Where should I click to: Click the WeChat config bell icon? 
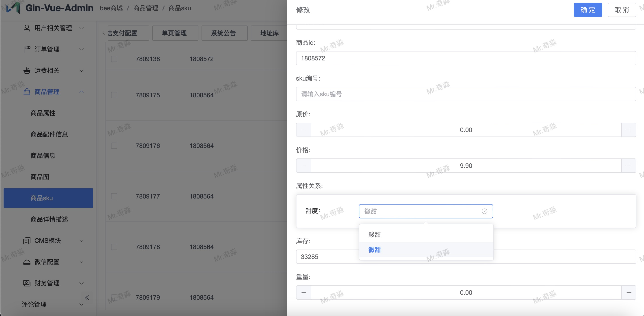(27, 262)
